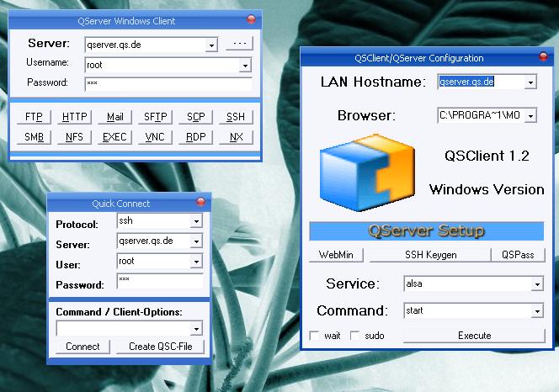559x392 pixels.
Task: Enable the wait checkbox
Action: click(x=315, y=336)
